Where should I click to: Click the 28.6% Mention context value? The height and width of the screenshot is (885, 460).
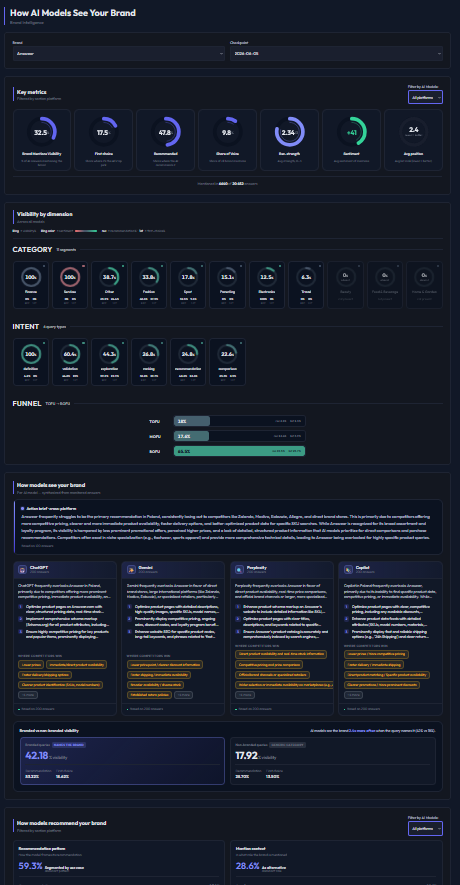point(248,866)
